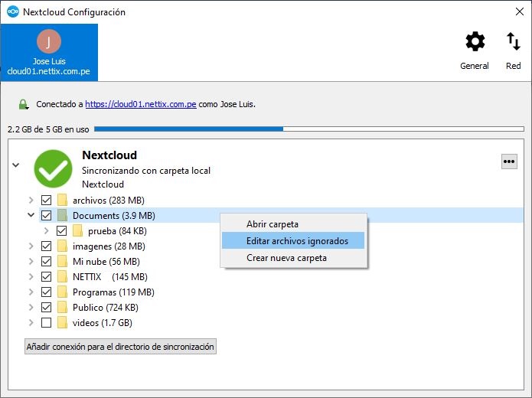Select 'Editar archivos ignorados' menu entry

tap(297, 241)
